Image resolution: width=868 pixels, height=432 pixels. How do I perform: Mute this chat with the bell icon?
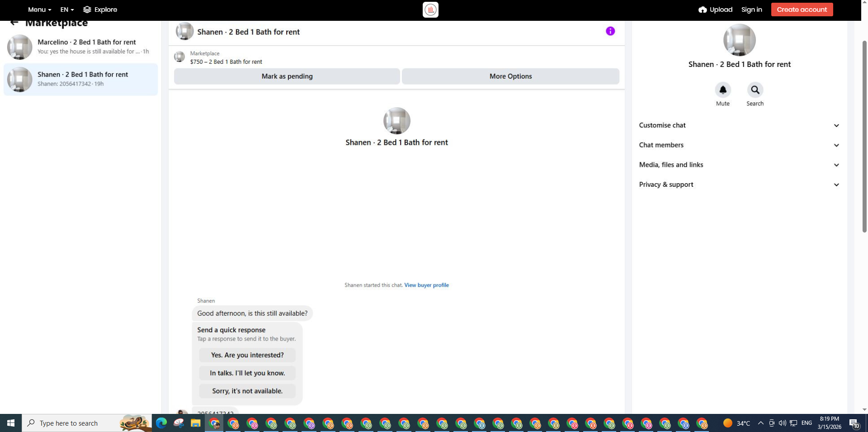tap(723, 90)
